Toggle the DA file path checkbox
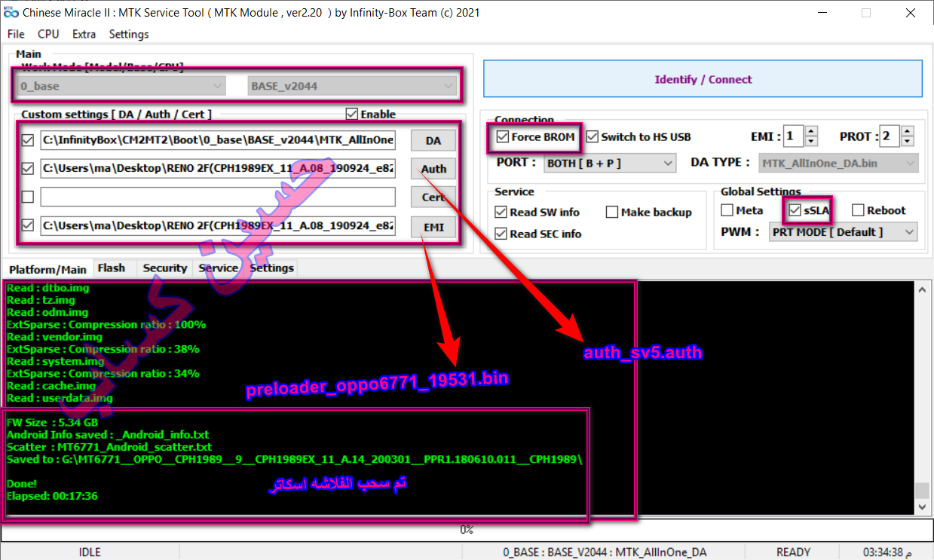Viewport: 934px width, 560px height. point(29,140)
